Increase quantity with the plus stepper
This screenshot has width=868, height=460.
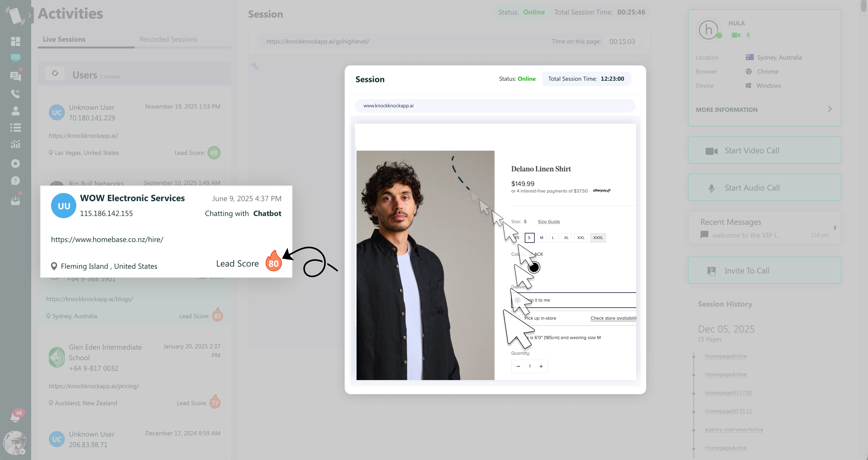pyautogui.click(x=541, y=366)
